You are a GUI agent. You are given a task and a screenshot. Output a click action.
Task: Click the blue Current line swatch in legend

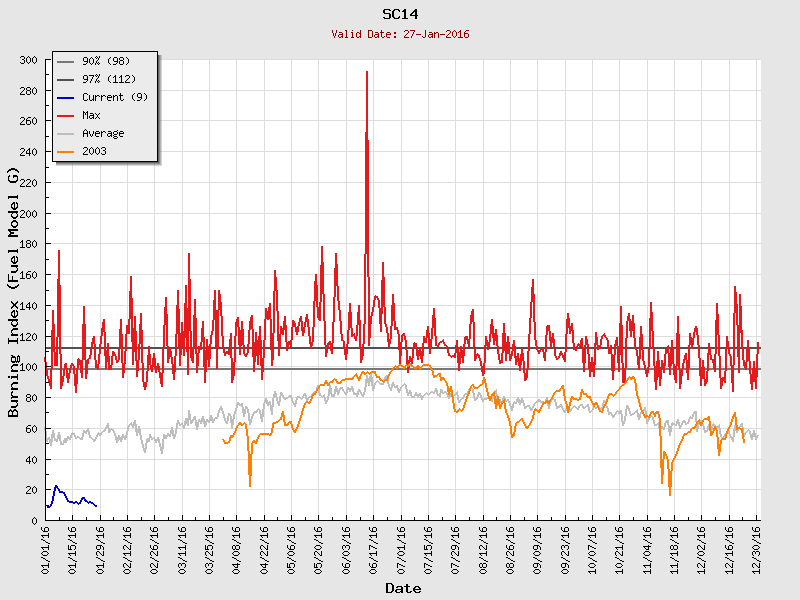point(66,97)
